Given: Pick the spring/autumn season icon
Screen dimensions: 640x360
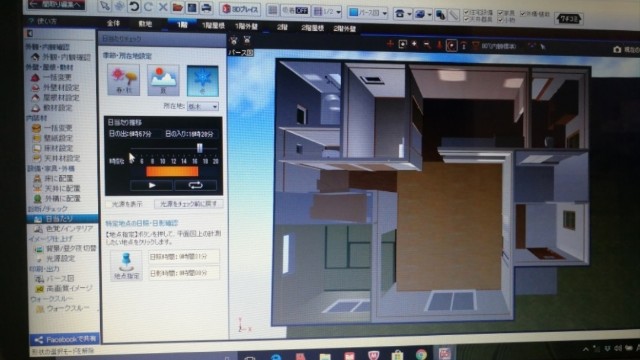Looking at the screenshot, I should (124, 80).
